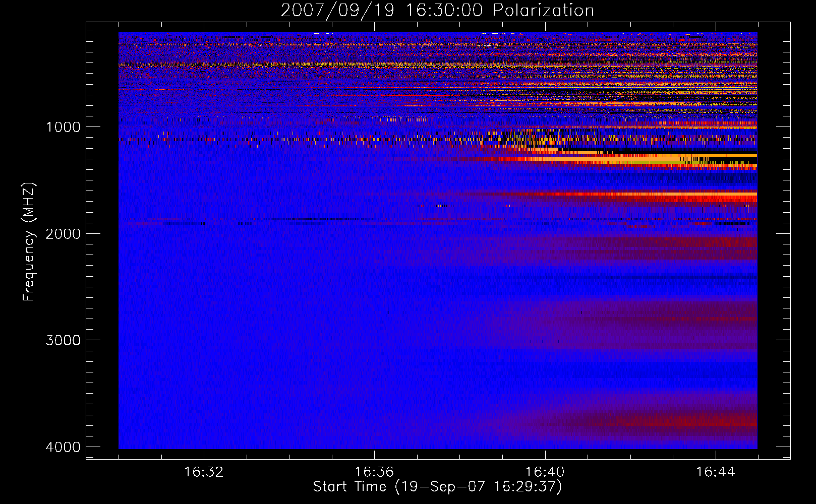Click the "Start Time (19-Sep-07 16:29:37)" label
Image resolution: width=816 pixels, height=504 pixels.
tap(437, 487)
